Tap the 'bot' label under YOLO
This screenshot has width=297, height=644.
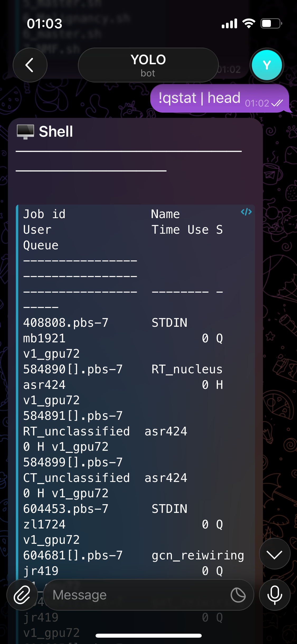pos(148,73)
